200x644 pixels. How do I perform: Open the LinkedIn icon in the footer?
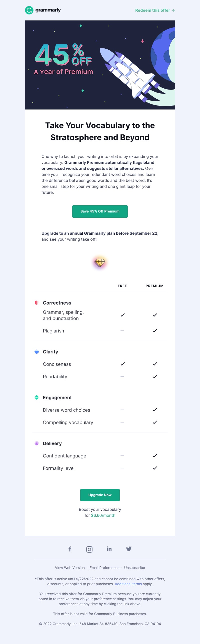[109, 549]
